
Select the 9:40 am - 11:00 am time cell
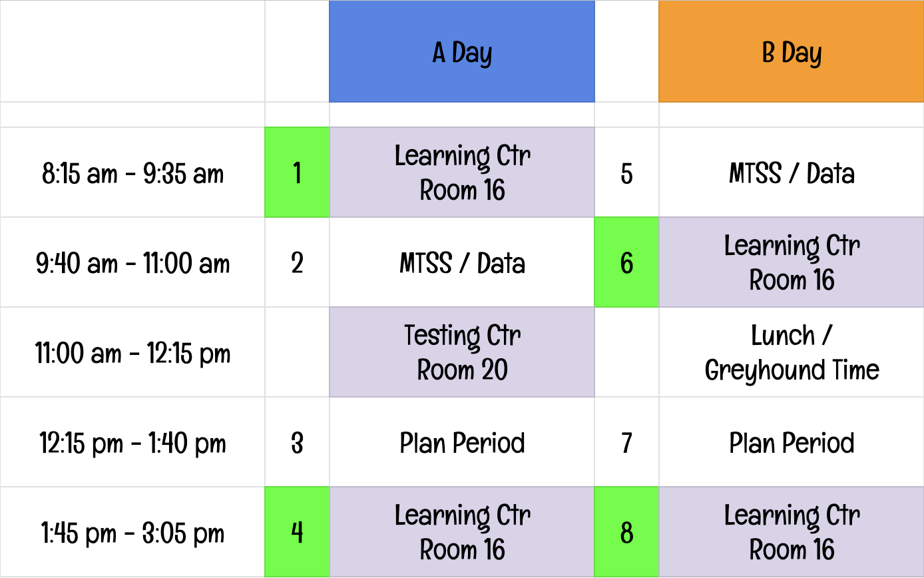pyautogui.click(x=132, y=262)
